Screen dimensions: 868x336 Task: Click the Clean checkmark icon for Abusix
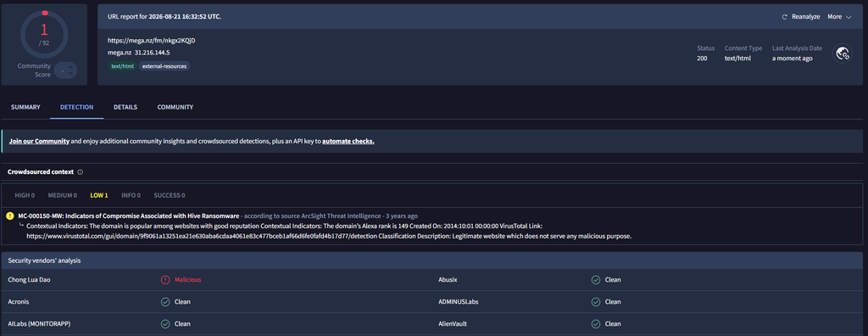[x=596, y=280]
